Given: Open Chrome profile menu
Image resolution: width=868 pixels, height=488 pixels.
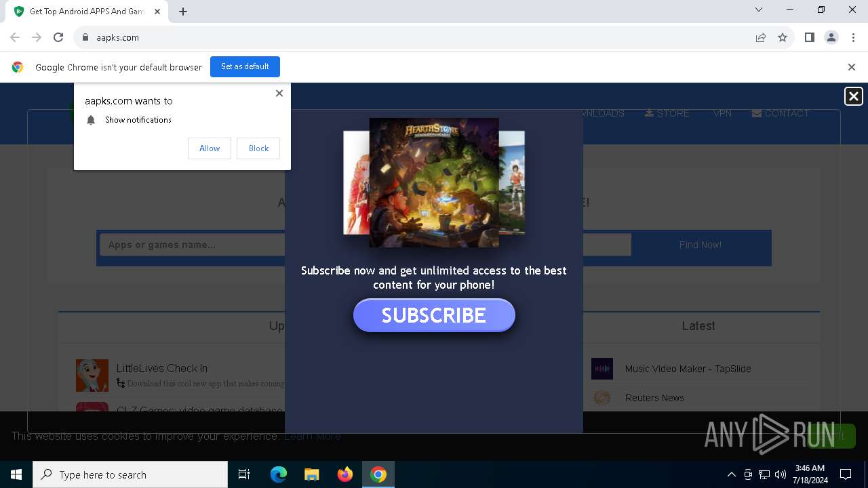Looking at the screenshot, I should (831, 37).
